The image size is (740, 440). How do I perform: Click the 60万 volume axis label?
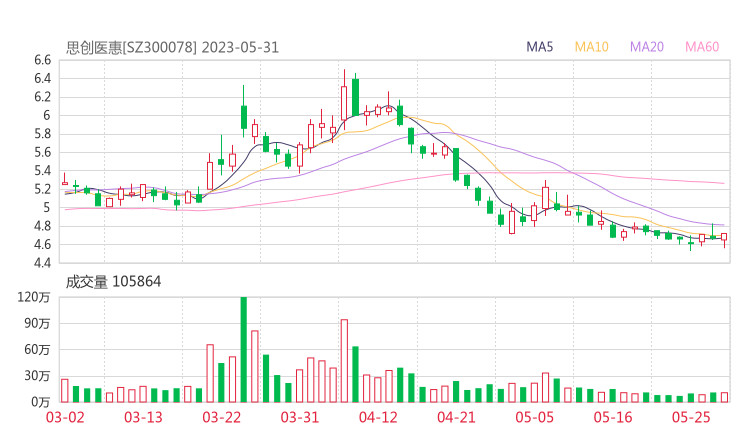point(37,350)
